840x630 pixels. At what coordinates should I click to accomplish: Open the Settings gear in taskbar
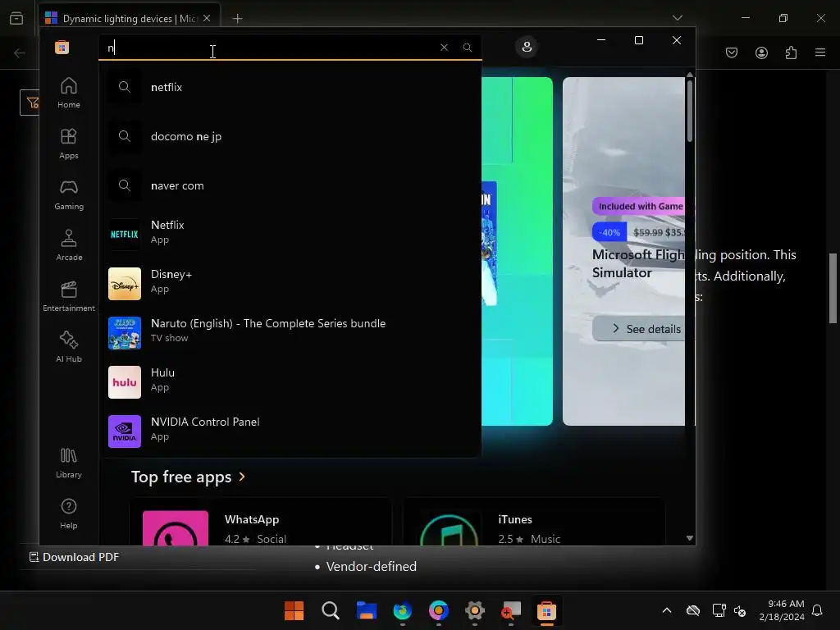[x=475, y=610]
